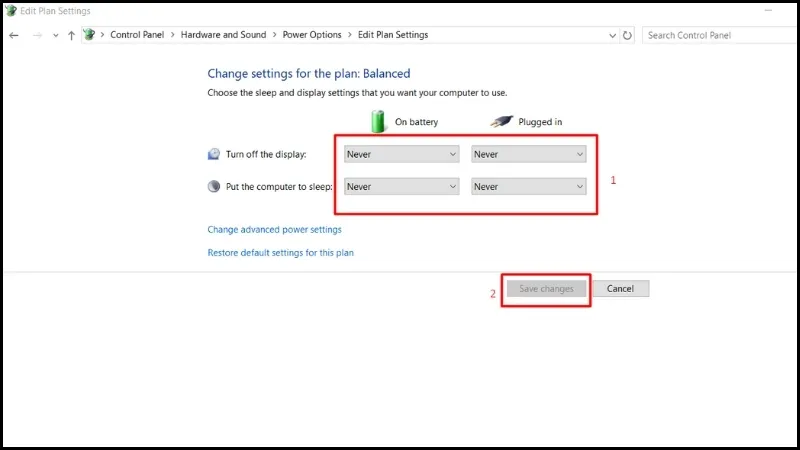Expand sleep dropdown under On battery
The image size is (800, 450).
401,186
